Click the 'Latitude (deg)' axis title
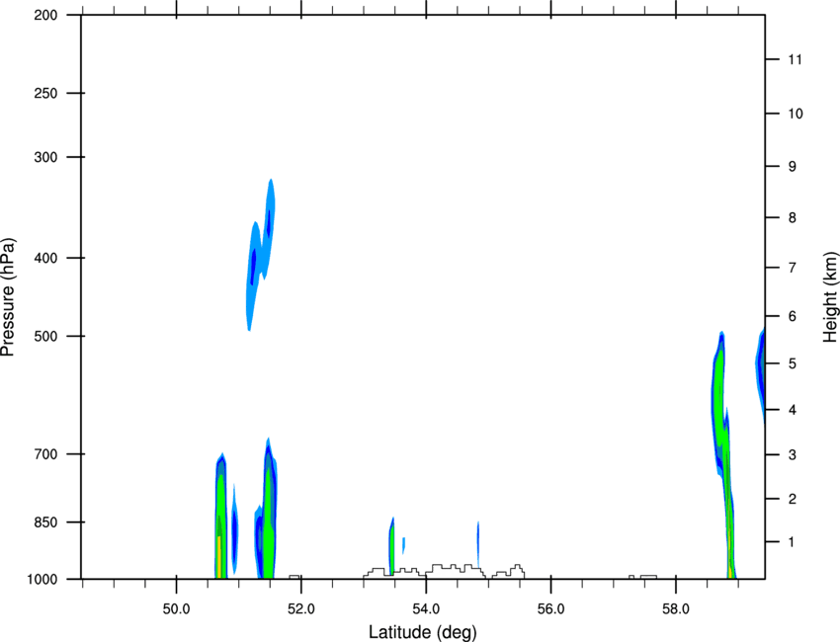The height and width of the screenshot is (642, 840). [x=422, y=632]
